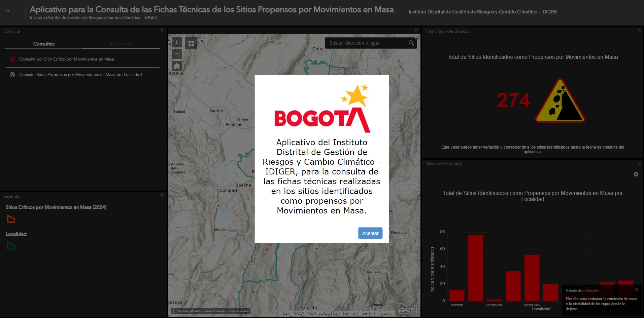Click the 274 total sites indicator
The width and height of the screenshot is (644, 318).
tap(513, 101)
